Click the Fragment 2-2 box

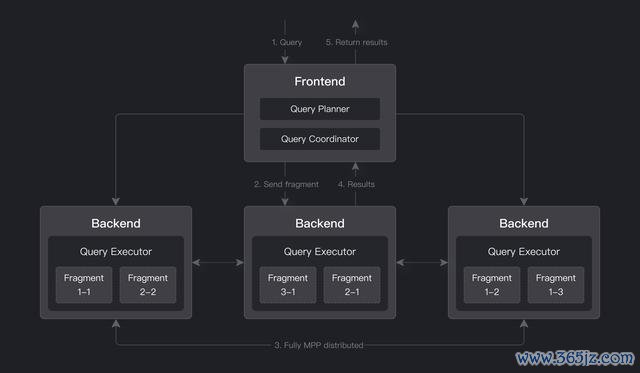click(148, 285)
